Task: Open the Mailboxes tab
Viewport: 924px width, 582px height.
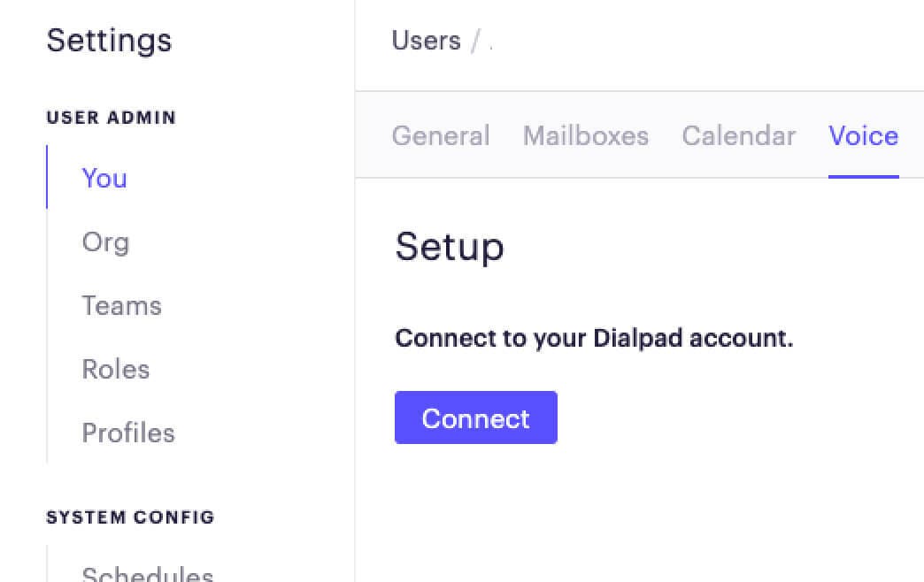Action: click(x=586, y=135)
